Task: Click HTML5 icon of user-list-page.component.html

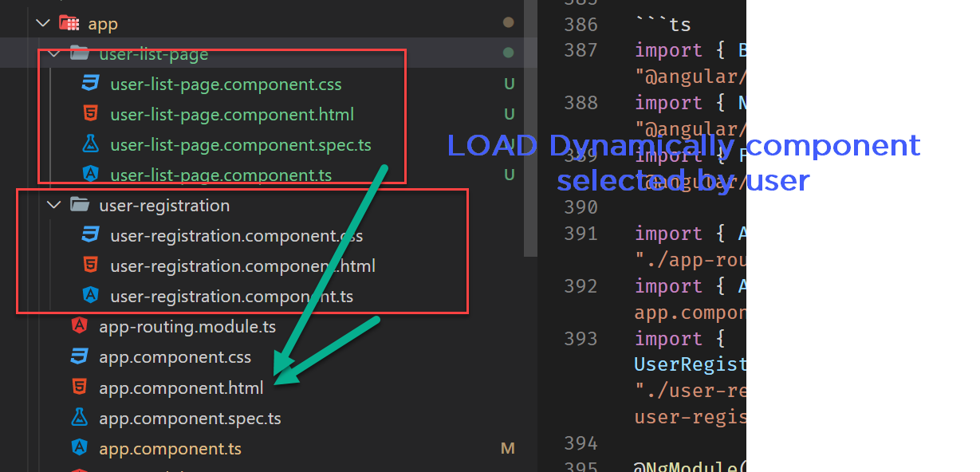Action: [90, 115]
